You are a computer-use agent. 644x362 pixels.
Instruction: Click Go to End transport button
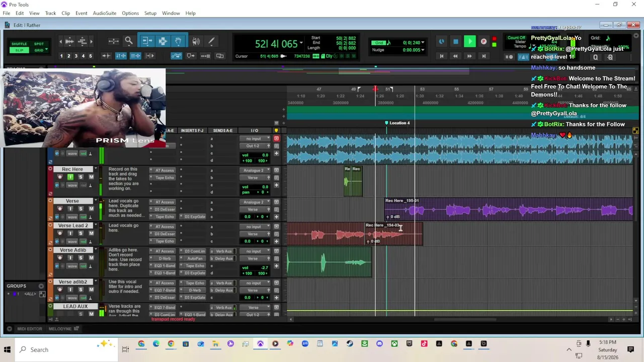[484, 56]
